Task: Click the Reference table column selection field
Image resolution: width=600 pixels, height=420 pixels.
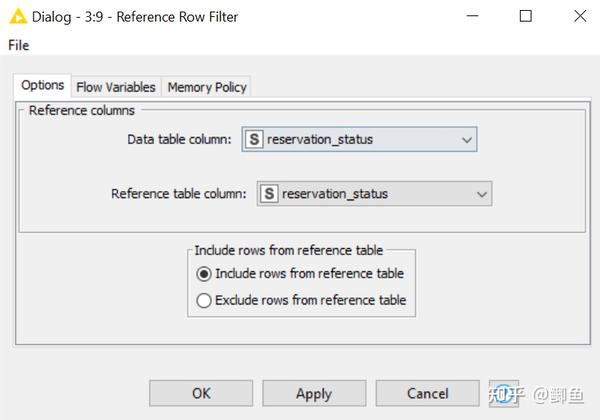Action: click(x=375, y=194)
